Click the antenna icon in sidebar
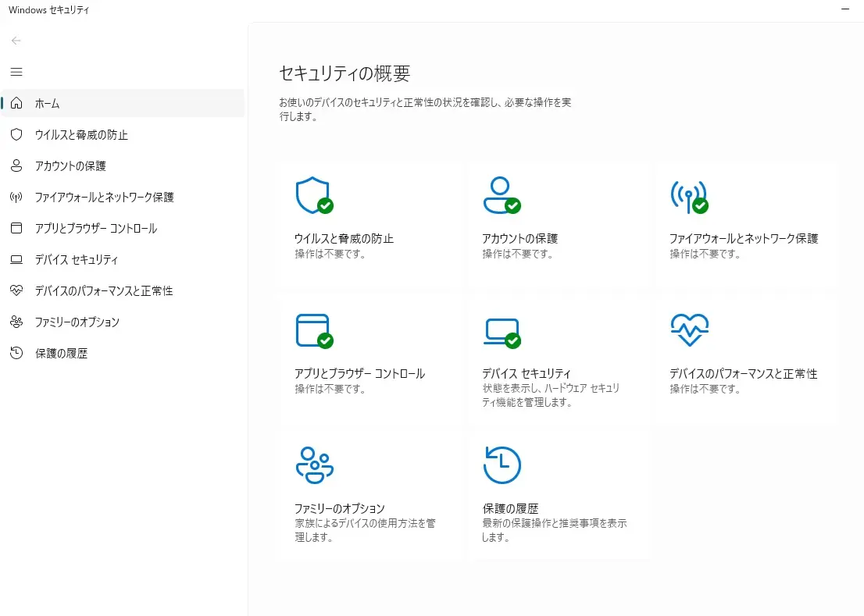The width and height of the screenshot is (864, 616). pos(16,197)
